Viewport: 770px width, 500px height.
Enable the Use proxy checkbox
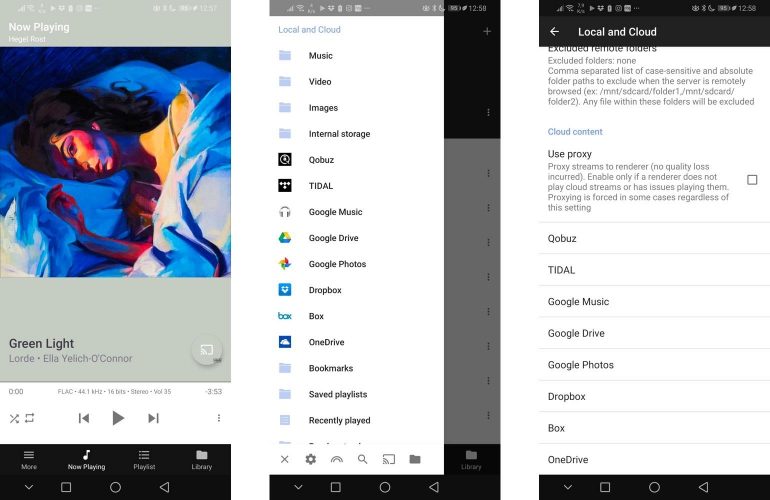tap(752, 180)
